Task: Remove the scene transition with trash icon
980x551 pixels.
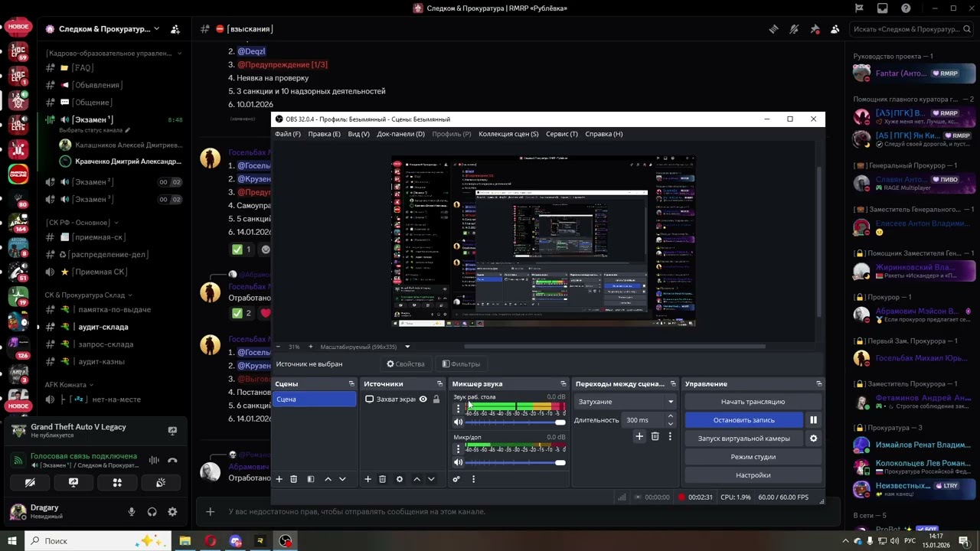Action: click(655, 436)
